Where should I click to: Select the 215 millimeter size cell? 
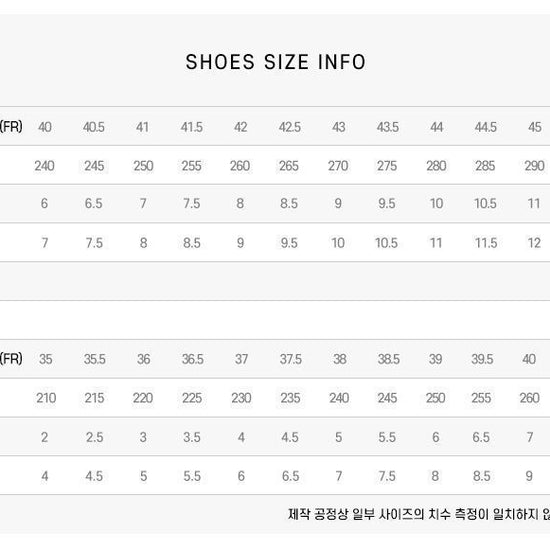[94, 398]
